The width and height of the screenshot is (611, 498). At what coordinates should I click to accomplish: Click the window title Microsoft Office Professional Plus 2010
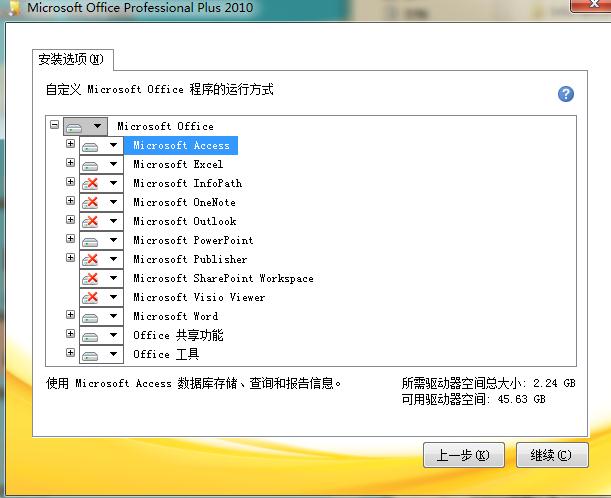coord(140,8)
